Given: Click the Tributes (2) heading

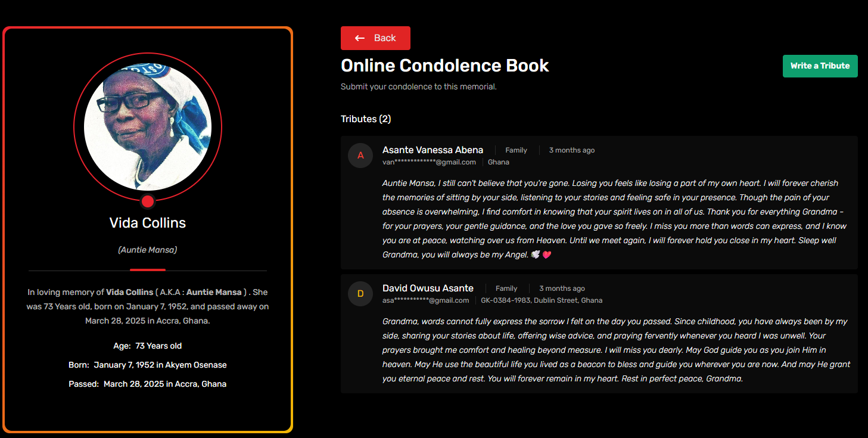Looking at the screenshot, I should pos(366,119).
